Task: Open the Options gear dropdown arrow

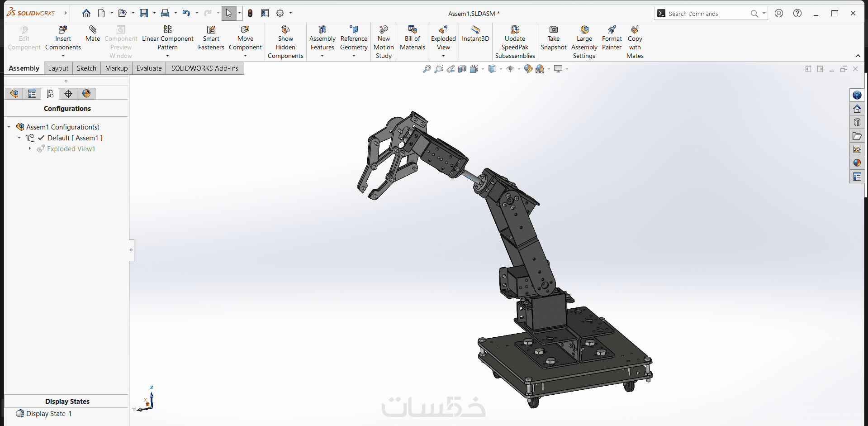Action: pos(290,13)
